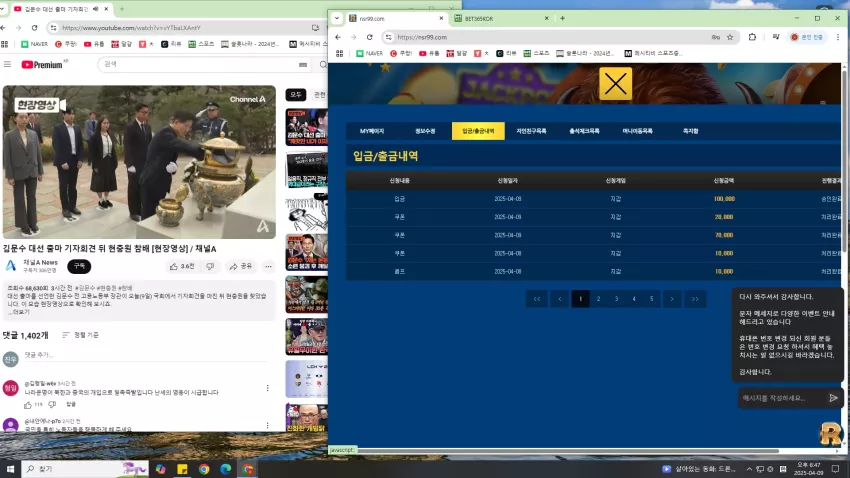Click the horizontal scrollbar at page bottom

568,450
